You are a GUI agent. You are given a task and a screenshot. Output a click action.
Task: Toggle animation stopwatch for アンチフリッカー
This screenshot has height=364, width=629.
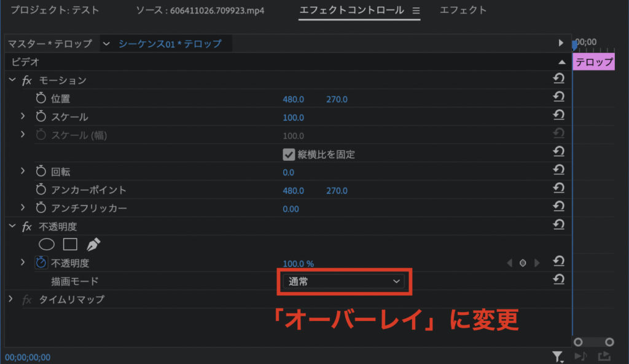(41, 207)
